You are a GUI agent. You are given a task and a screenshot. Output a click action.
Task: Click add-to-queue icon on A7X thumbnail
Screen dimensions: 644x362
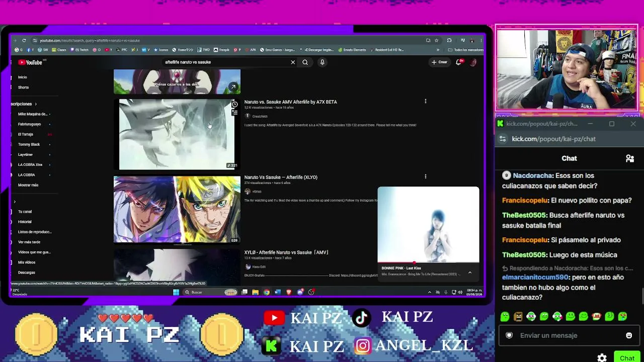click(x=234, y=113)
